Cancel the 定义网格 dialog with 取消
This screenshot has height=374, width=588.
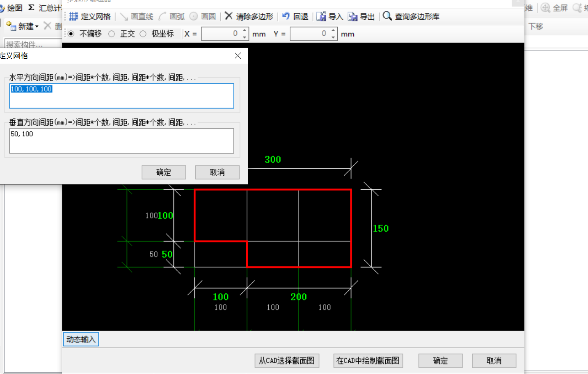[x=217, y=172]
